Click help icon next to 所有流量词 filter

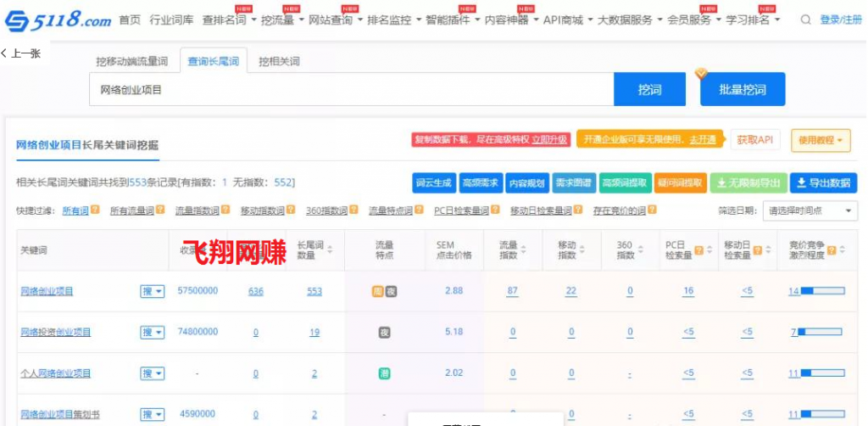(x=160, y=210)
